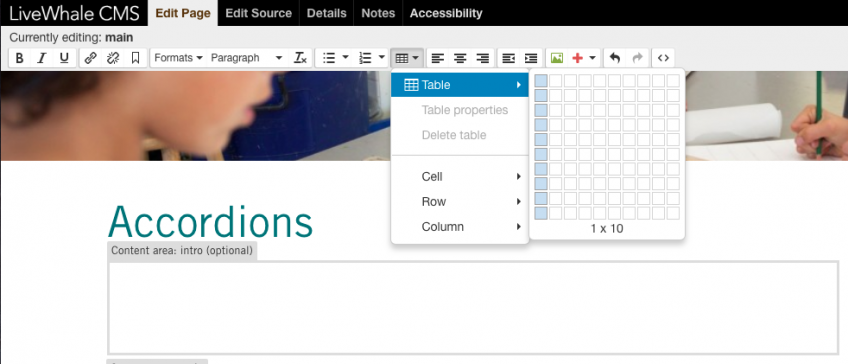Open source code view icon
848x364 pixels.
click(x=664, y=58)
